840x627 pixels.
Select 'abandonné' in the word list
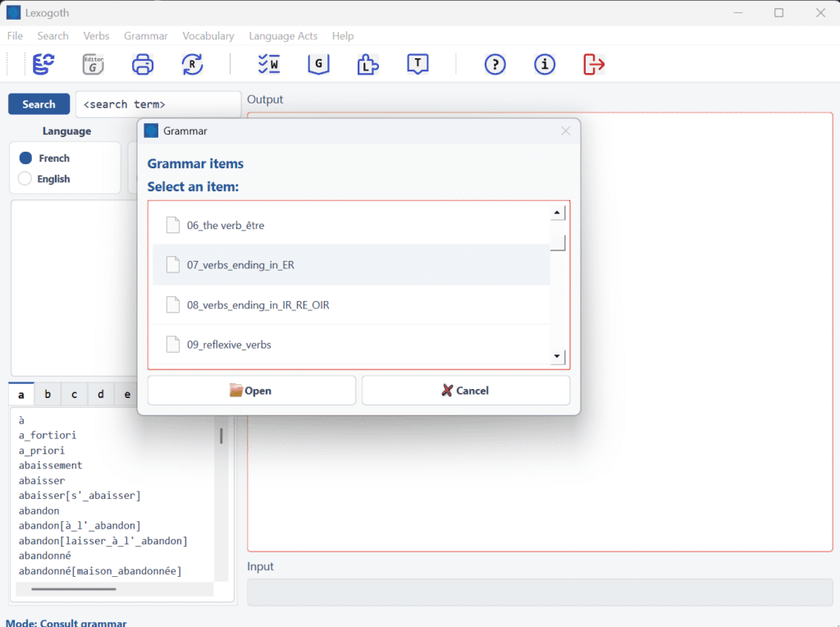pos(45,556)
